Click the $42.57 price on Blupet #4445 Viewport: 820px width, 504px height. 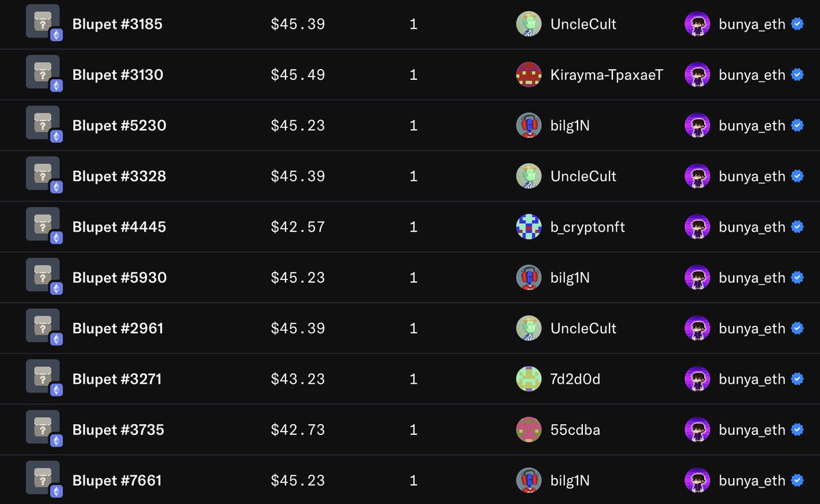pos(298,227)
